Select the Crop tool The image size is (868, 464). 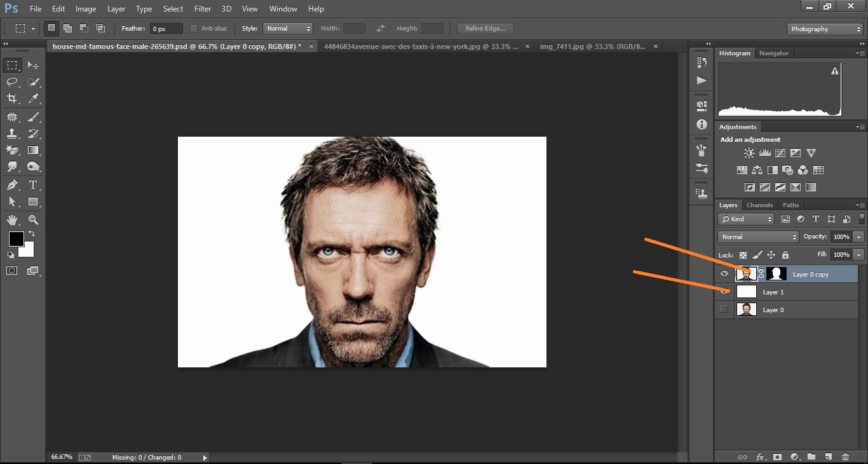[12, 99]
